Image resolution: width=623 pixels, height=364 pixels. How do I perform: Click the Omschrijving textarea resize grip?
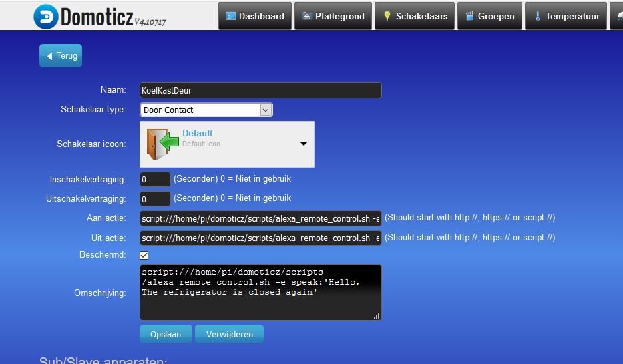point(377,316)
